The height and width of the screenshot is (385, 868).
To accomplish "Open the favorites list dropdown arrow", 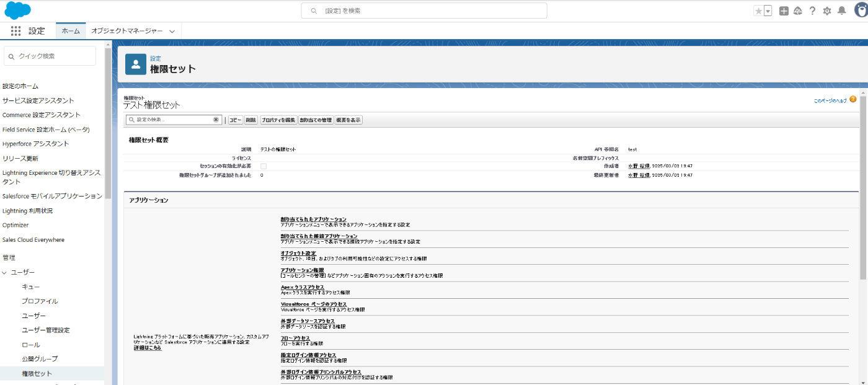I will point(768,11).
